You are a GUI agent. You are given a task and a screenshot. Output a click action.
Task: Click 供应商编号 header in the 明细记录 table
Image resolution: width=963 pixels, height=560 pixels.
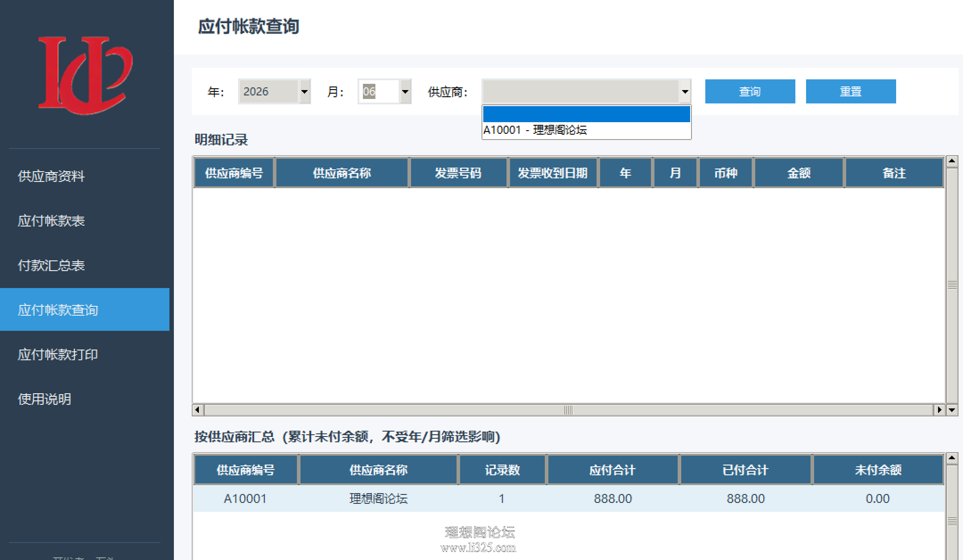[234, 173]
